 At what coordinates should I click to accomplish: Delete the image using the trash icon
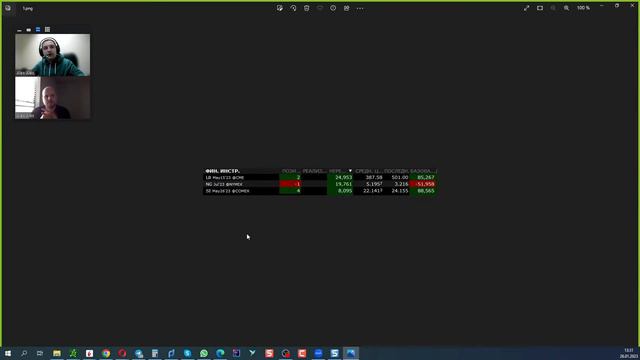click(x=307, y=8)
